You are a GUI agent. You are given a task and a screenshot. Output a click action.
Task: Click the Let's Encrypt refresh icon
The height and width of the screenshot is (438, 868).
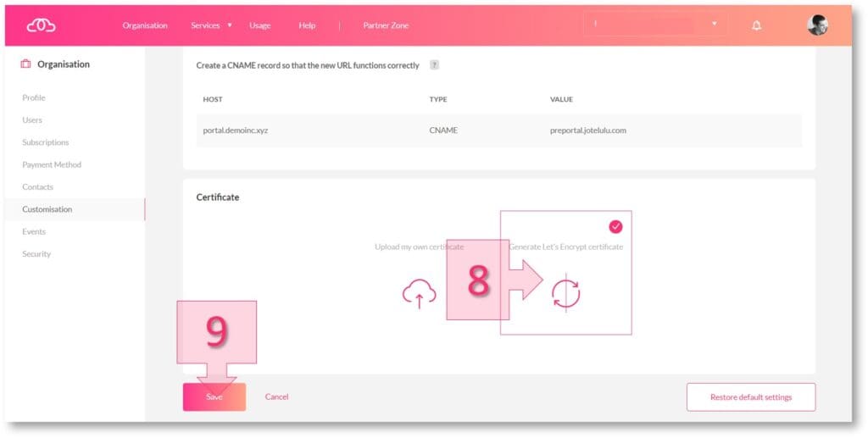point(565,293)
